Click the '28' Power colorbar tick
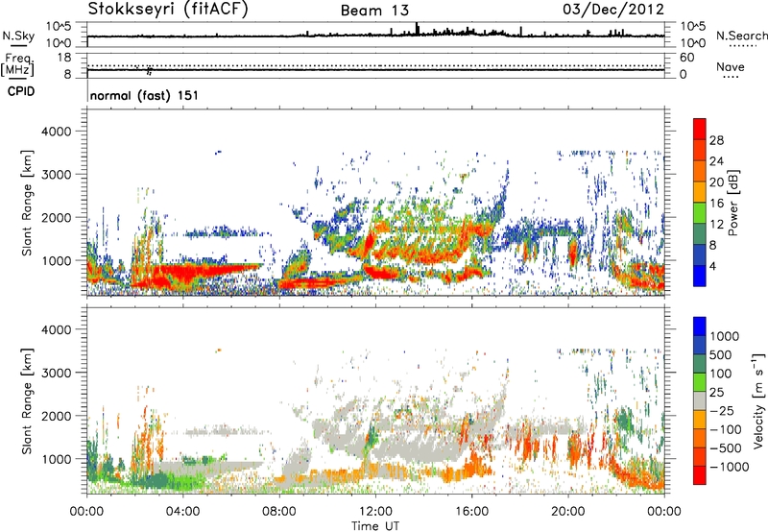Viewport: 768px width, 532px height. pos(716,140)
